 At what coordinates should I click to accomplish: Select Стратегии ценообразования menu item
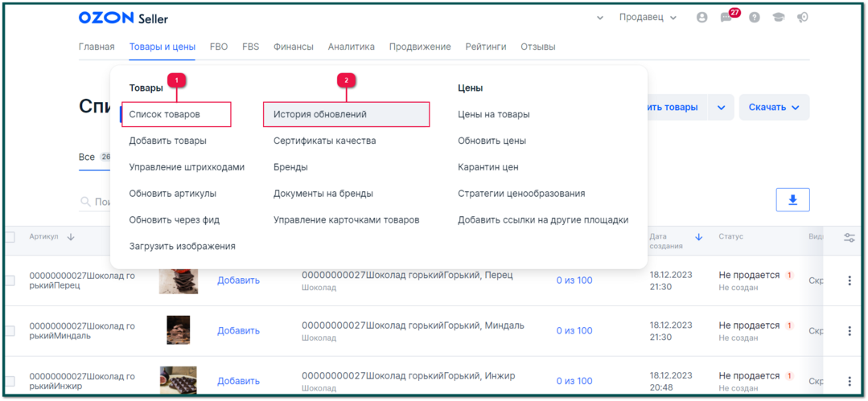[x=521, y=194]
